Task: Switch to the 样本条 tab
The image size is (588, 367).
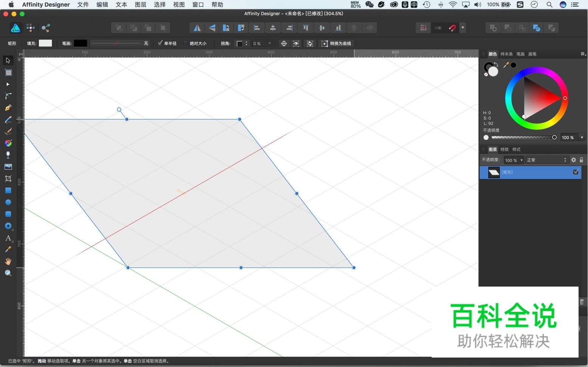Action: click(506, 54)
